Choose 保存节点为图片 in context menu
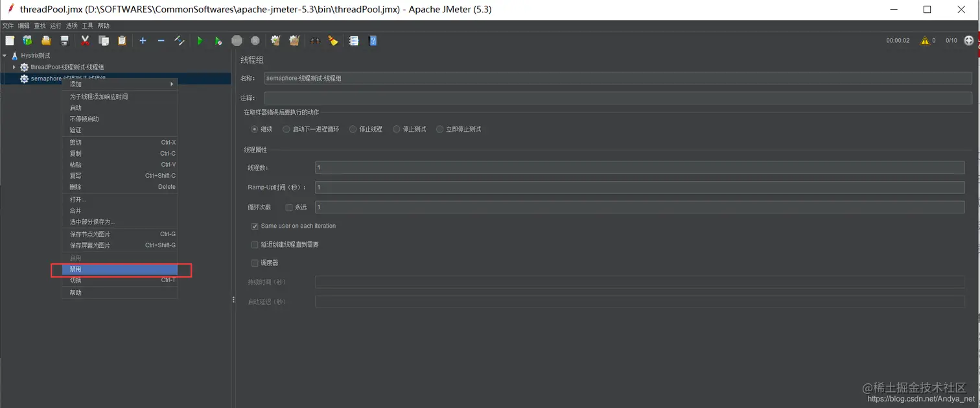This screenshot has height=408, width=980. pos(119,234)
